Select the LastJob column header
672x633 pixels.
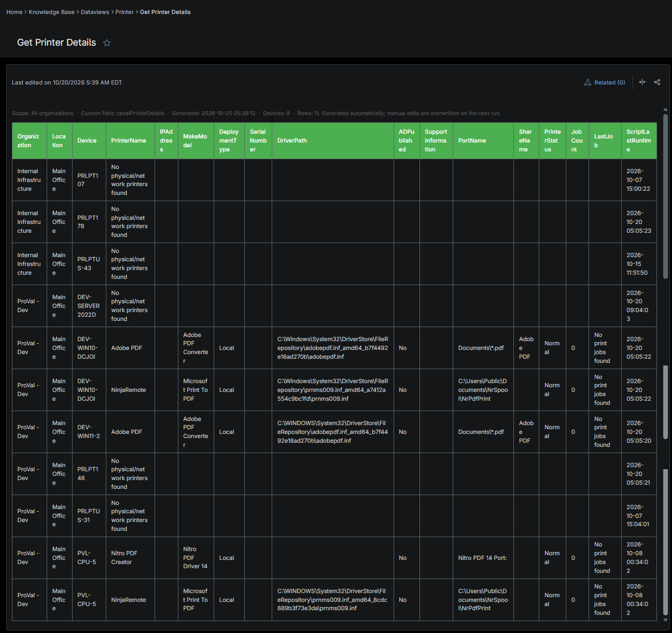click(x=605, y=140)
